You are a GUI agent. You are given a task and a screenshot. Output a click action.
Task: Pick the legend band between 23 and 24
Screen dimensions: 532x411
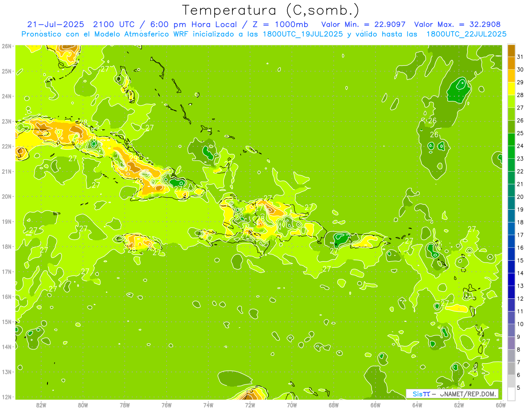tap(511, 152)
